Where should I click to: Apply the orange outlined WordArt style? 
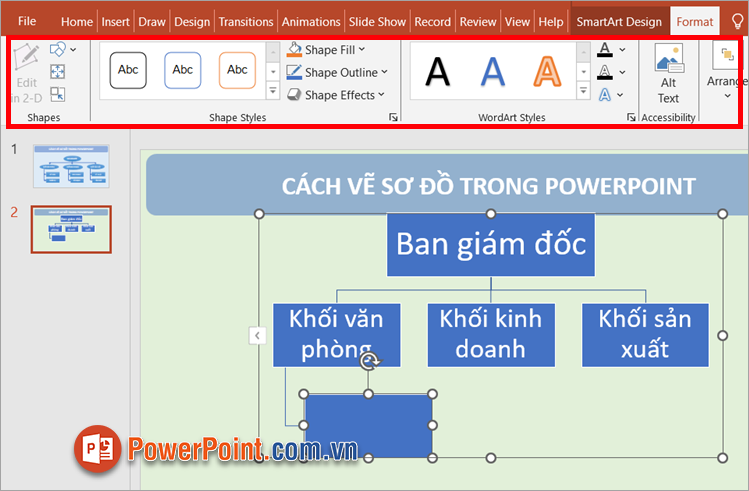point(547,72)
